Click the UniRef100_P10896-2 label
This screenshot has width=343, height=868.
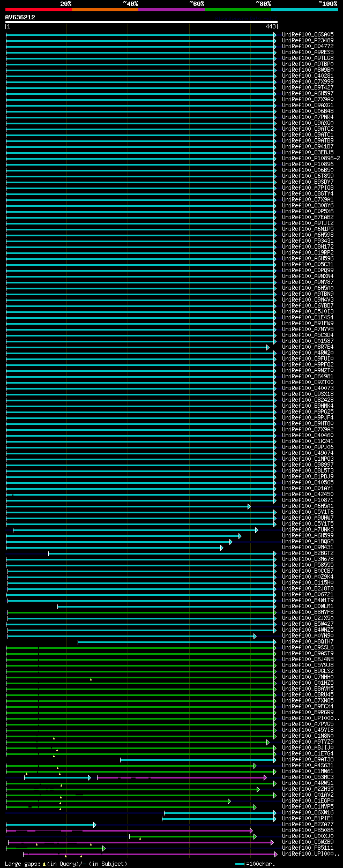[x=311, y=159]
